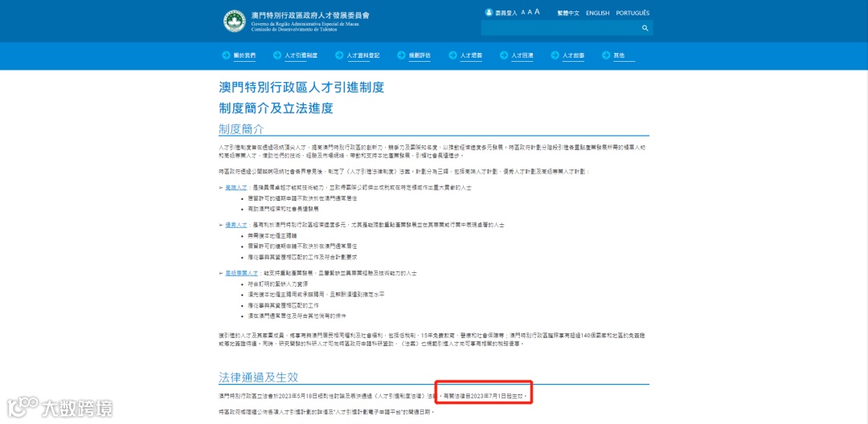Open the 人才資料登記 menu
The height and width of the screenshot is (424, 868).
pos(363,56)
